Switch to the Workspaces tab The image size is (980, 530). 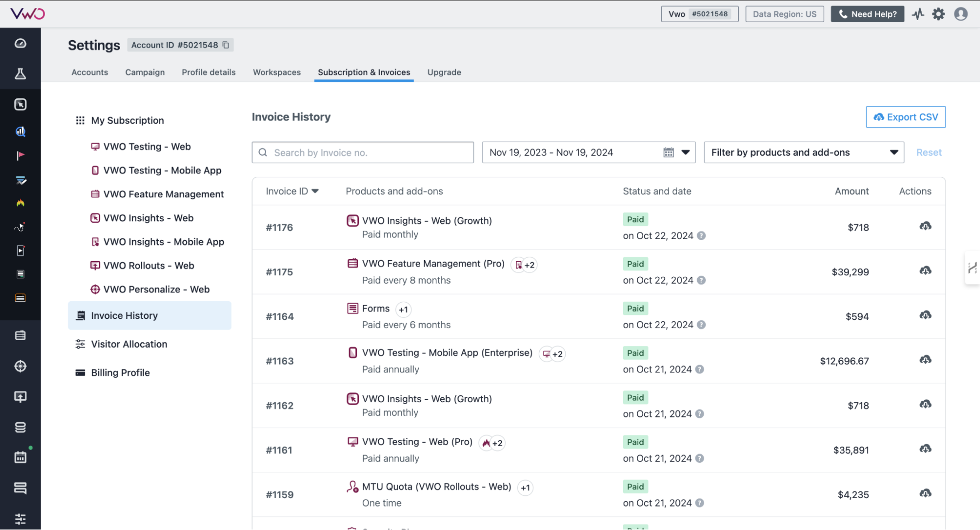[276, 72]
